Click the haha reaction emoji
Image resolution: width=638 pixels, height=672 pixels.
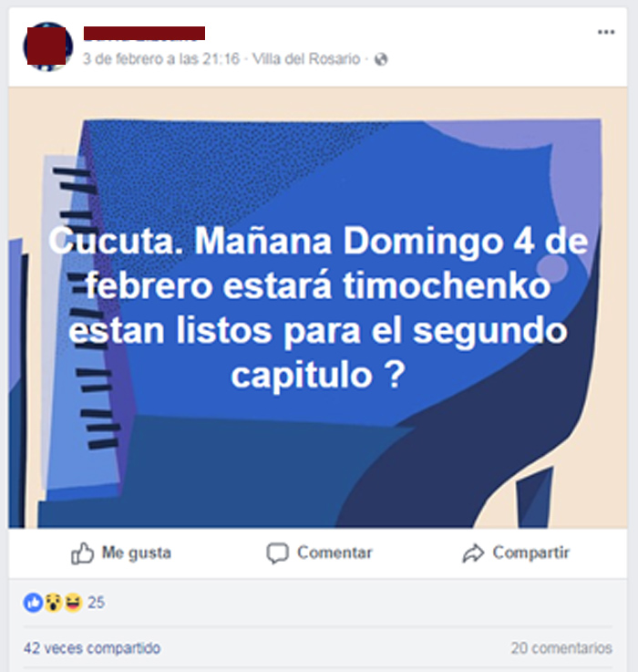pyautogui.click(x=73, y=603)
